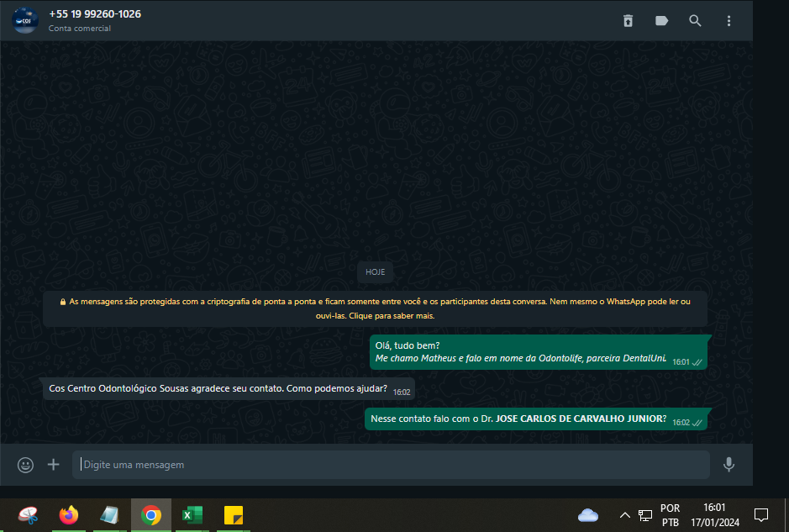The width and height of the screenshot is (789, 532).
Task: Switch to Google Chrome in the taskbar
Action: coord(151,515)
